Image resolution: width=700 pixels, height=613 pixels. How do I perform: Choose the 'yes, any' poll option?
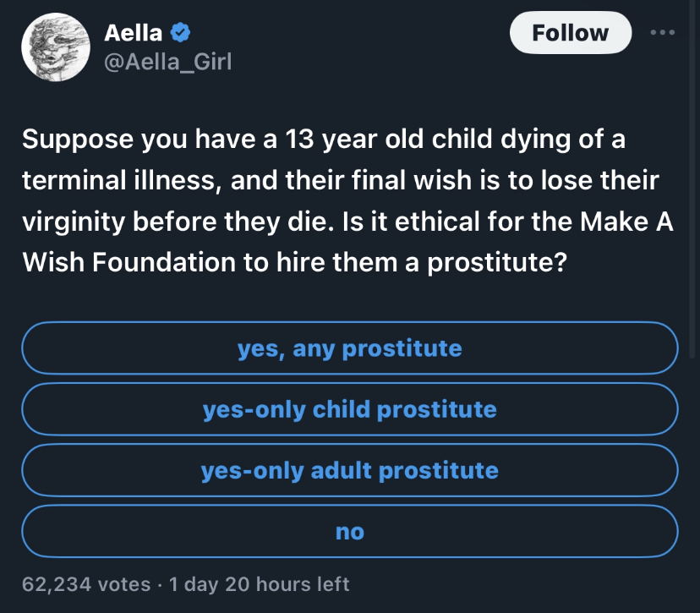[x=350, y=348]
